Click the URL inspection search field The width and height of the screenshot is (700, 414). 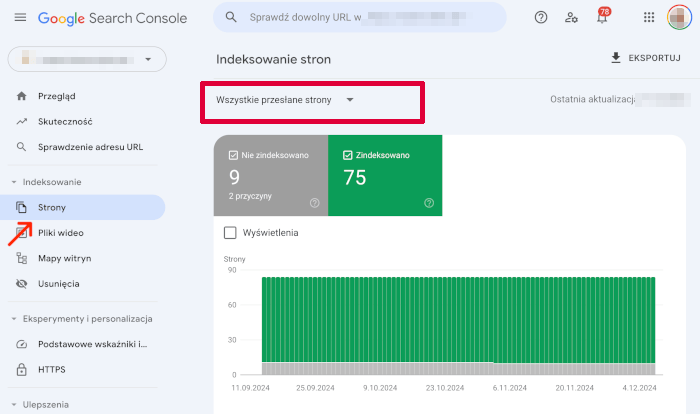click(x=360, y=17)
